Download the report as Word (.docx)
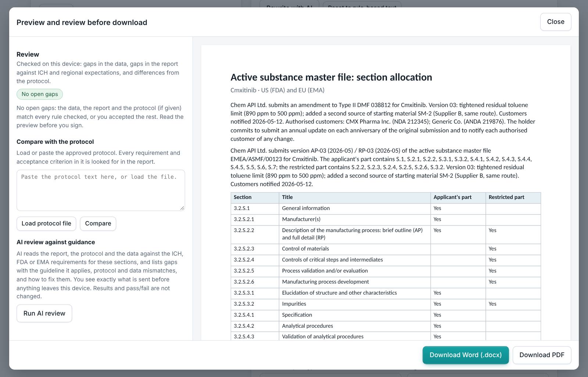 click(466, 355)
